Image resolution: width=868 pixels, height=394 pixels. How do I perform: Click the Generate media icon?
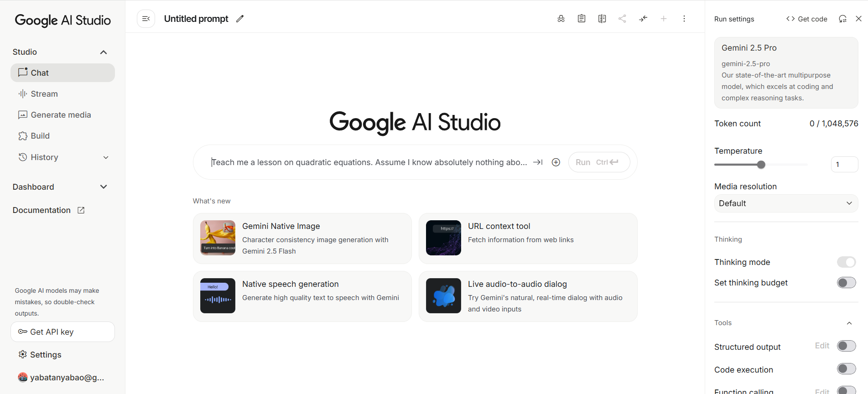(x=23, y=115)
